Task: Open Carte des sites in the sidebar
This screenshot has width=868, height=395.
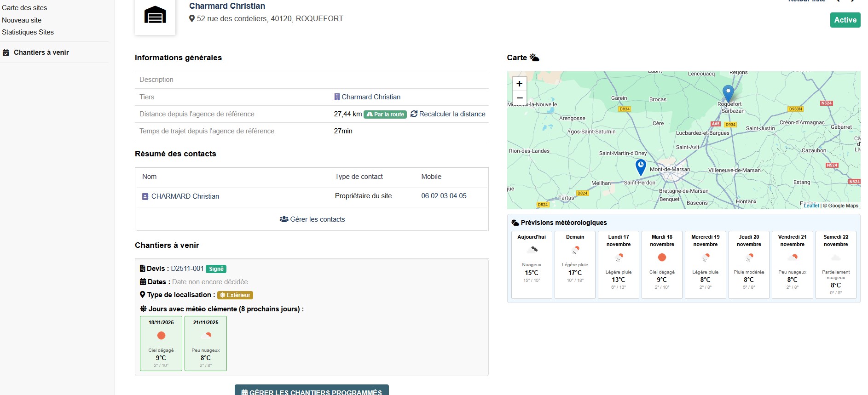Action: (24, 8)
